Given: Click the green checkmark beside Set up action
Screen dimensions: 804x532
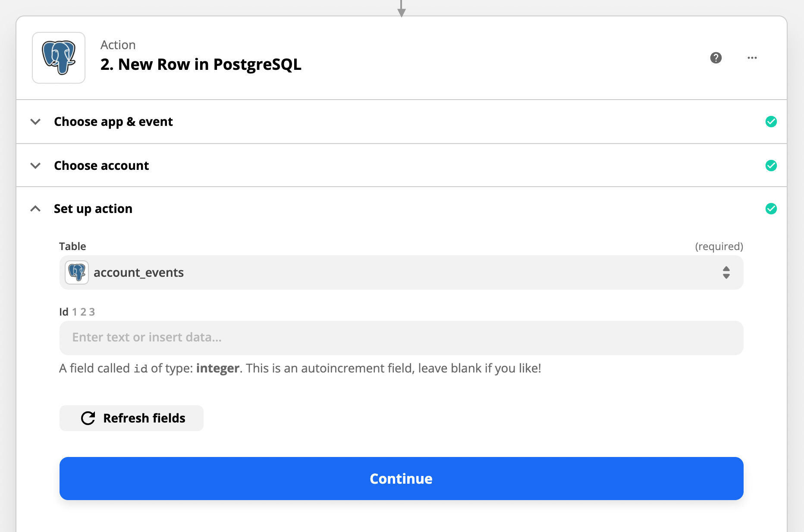Looking at the screenshot, I should [771, 209].
